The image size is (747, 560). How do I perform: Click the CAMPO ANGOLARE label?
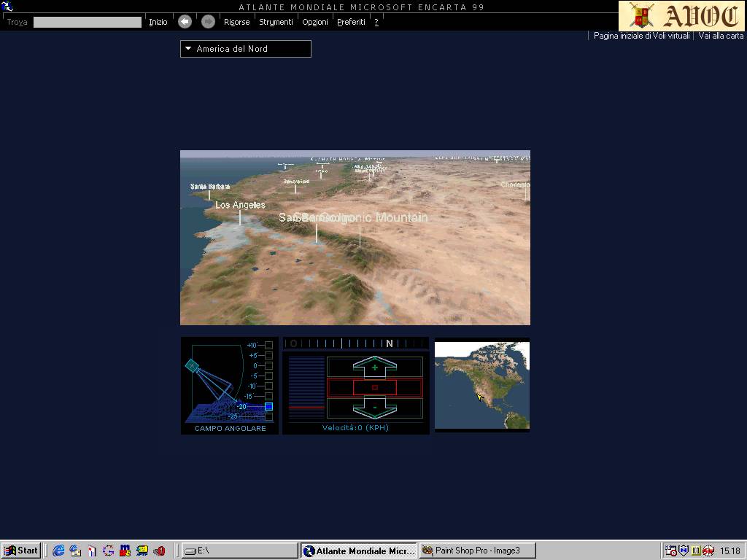coord(230,428)
